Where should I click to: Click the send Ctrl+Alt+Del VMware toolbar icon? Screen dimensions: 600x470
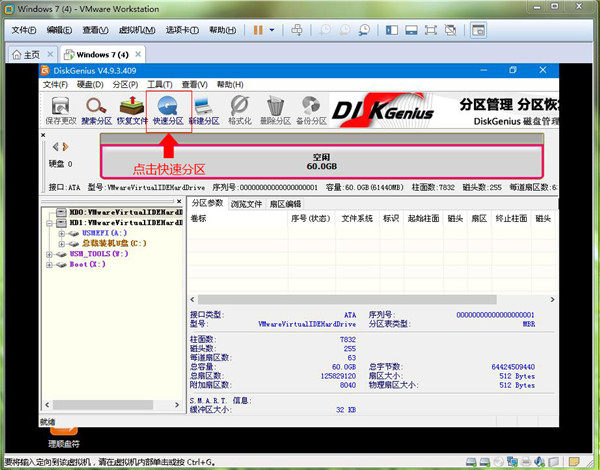[297, 30]
